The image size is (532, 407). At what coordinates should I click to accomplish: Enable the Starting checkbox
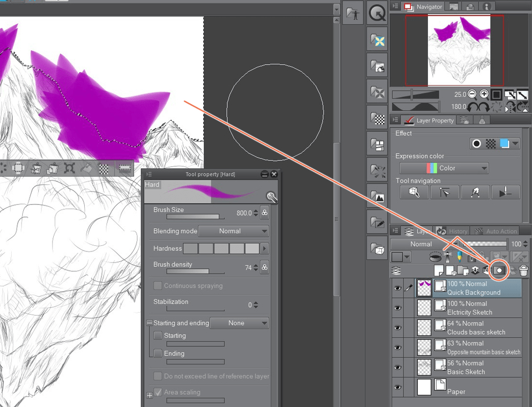click(x=158, y=336)
